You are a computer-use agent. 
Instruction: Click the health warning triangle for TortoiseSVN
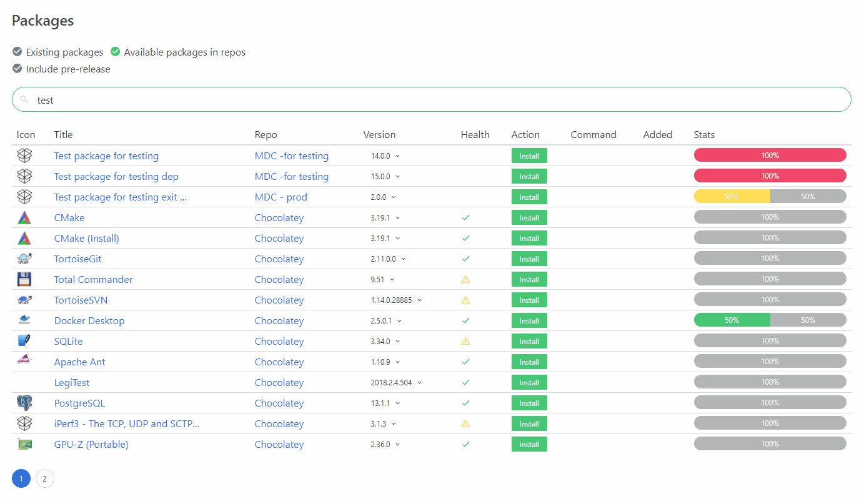point(465,300)
